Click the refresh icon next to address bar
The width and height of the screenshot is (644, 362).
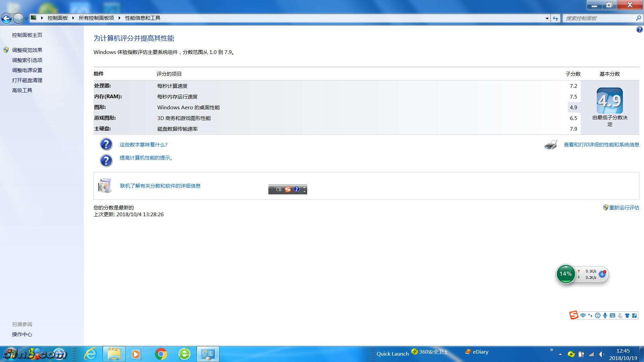pyautogui.click(x=555, y=18)
